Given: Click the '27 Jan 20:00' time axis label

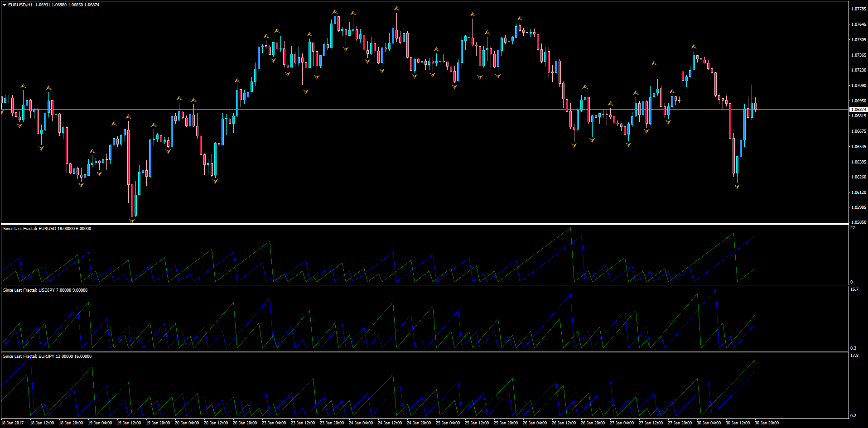Looking at the screenshot, I should coord(680,423).
